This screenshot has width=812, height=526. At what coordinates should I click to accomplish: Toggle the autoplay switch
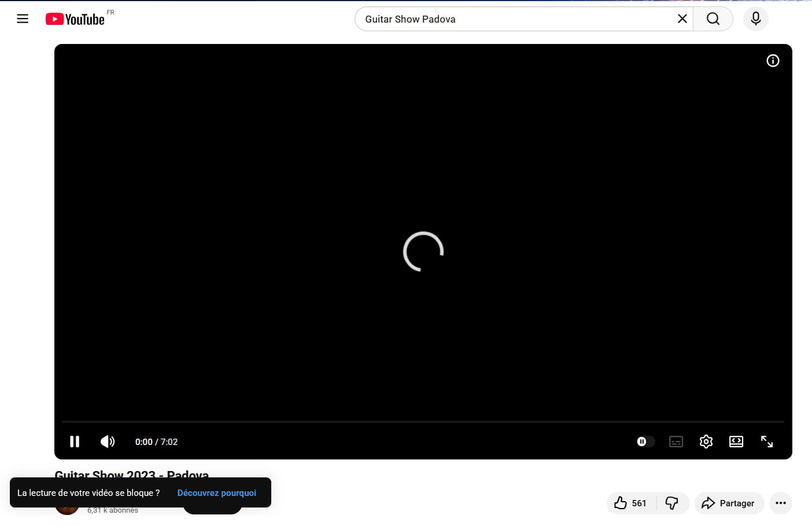[x=645, y=442]
